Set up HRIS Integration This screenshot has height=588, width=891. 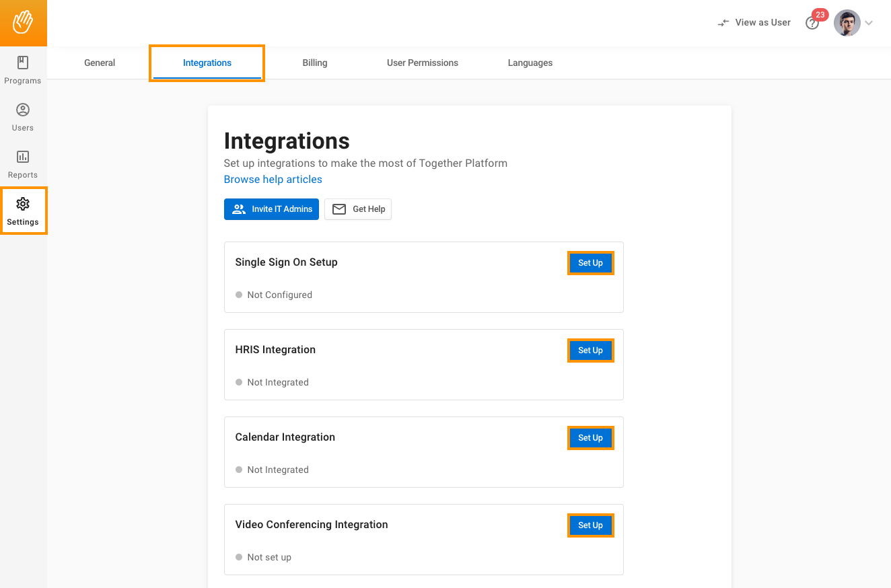click(590, 351)
